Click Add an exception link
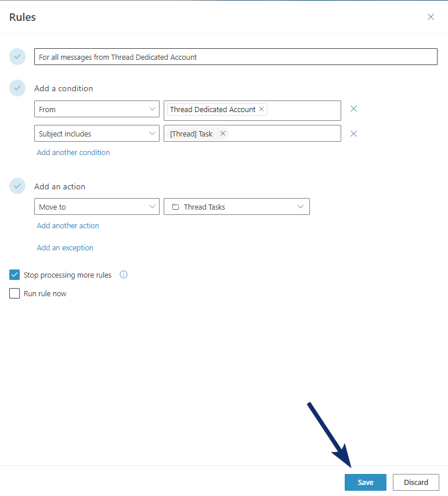 click(x=65, y=247)
